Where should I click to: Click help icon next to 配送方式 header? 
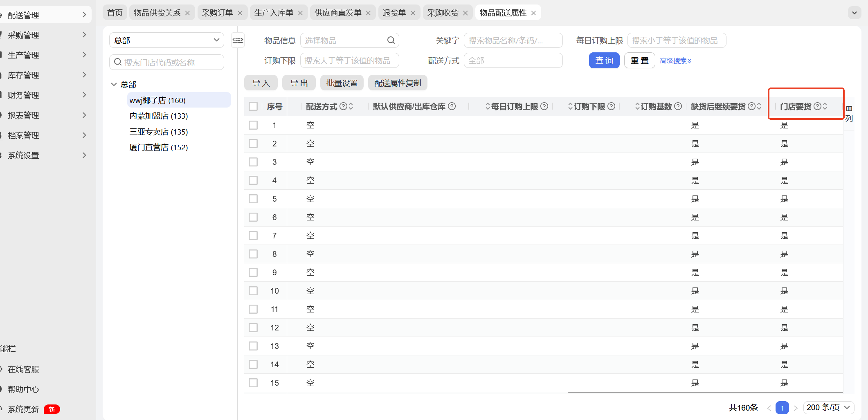point(344,106)
